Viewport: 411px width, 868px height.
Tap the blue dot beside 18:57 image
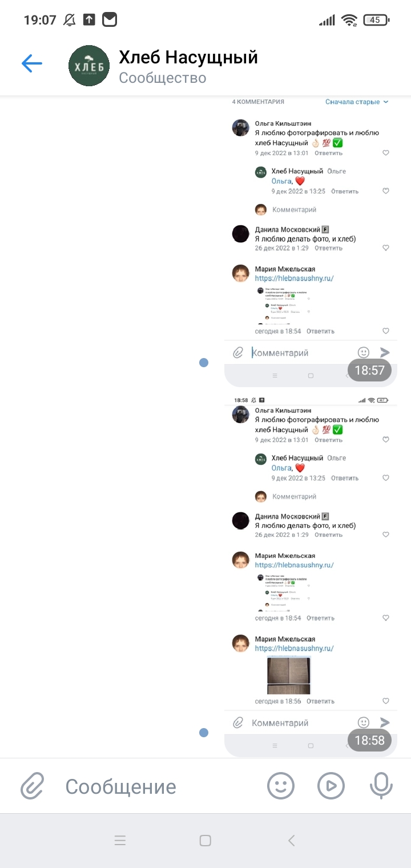coord(204,362)
